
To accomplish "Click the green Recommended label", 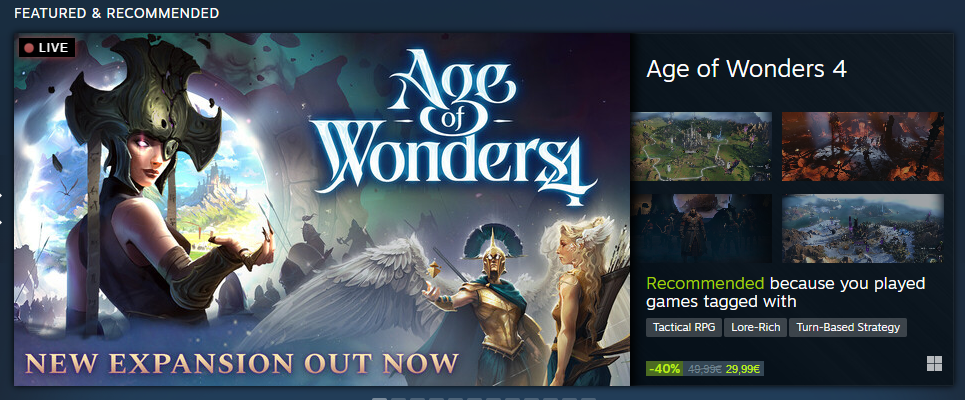I will coord(705,284).
